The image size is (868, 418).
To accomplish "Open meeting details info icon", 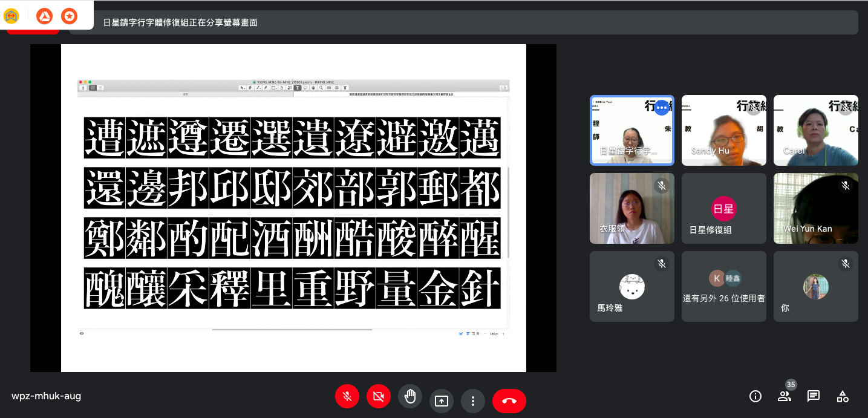I will [x=755, y=396].
